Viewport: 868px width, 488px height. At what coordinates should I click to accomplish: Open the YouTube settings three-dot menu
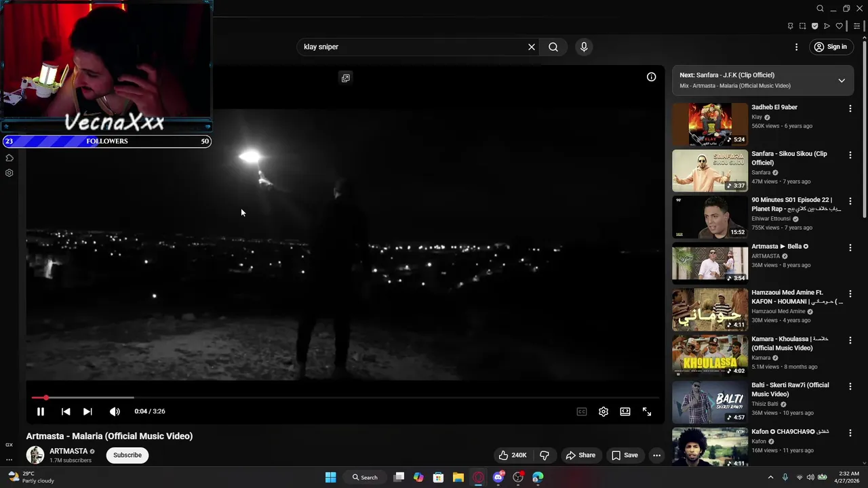(x=796, y=47)
